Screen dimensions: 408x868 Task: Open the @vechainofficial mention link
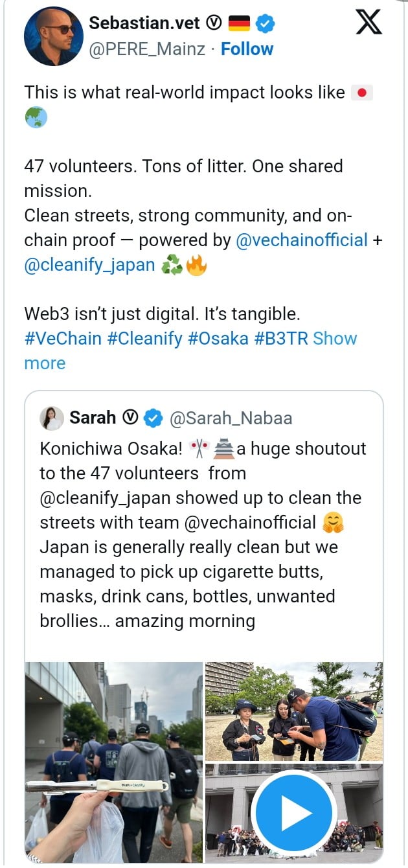pos(302,240)
